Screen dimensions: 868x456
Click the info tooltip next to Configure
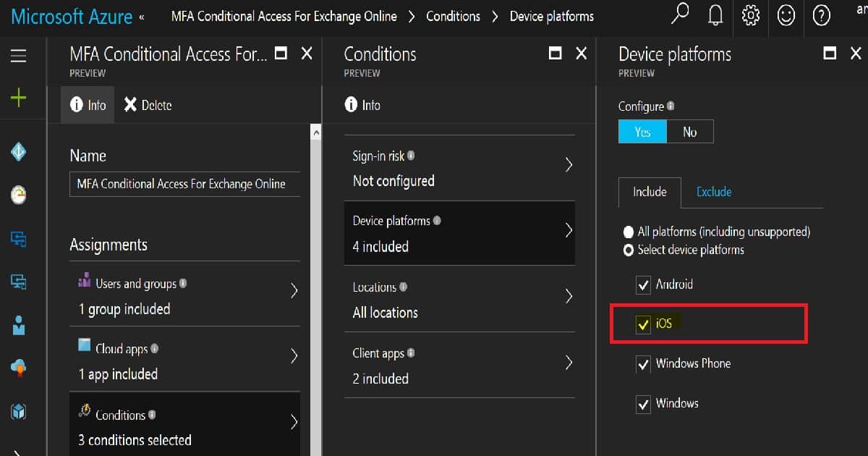671,106
